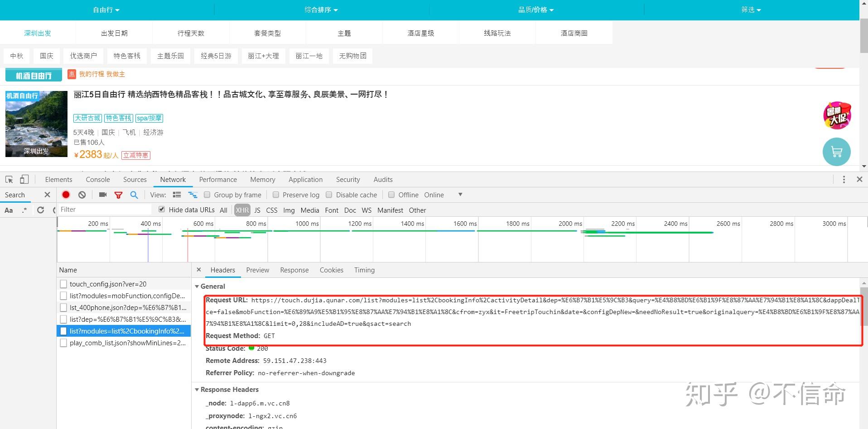868x429 pixels.
Task: Open the Preview tab of the request
Action: click(x=257, y=270)
